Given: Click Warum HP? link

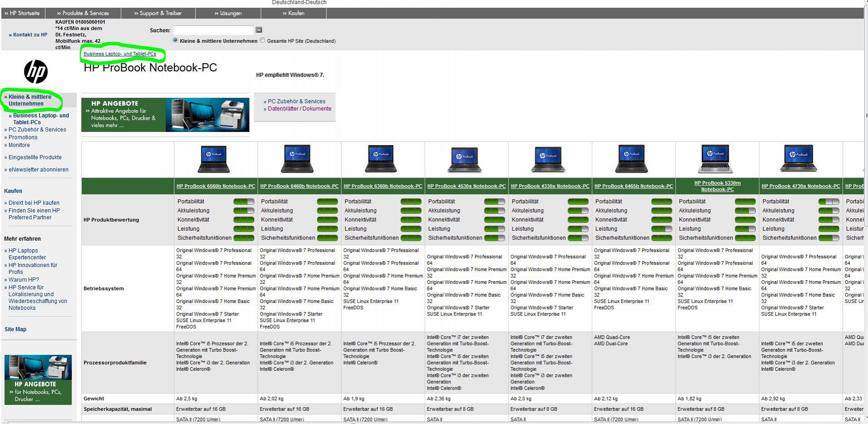Looking at the screenshot, I should point(22,280).
